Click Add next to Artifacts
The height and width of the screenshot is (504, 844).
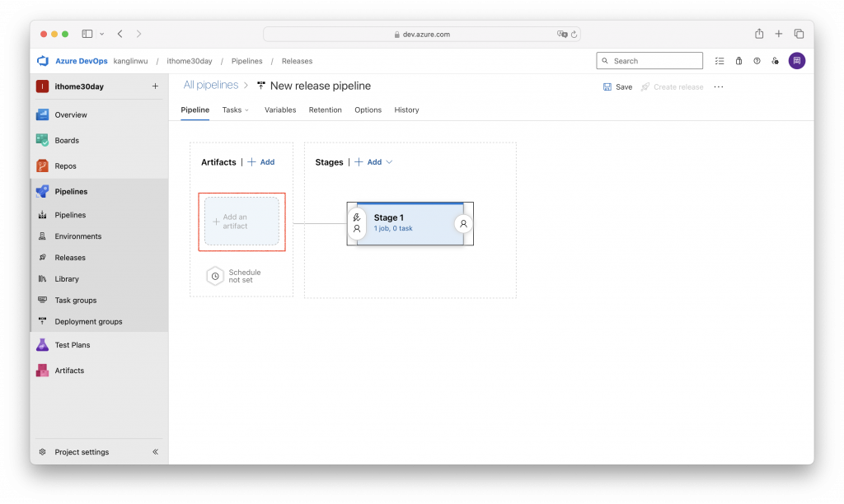click(261, 162)
